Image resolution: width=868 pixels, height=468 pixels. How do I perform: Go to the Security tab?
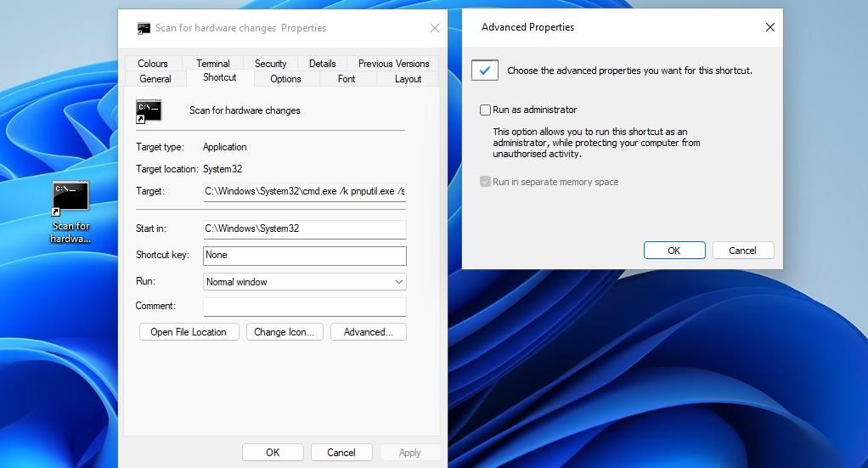270,64
